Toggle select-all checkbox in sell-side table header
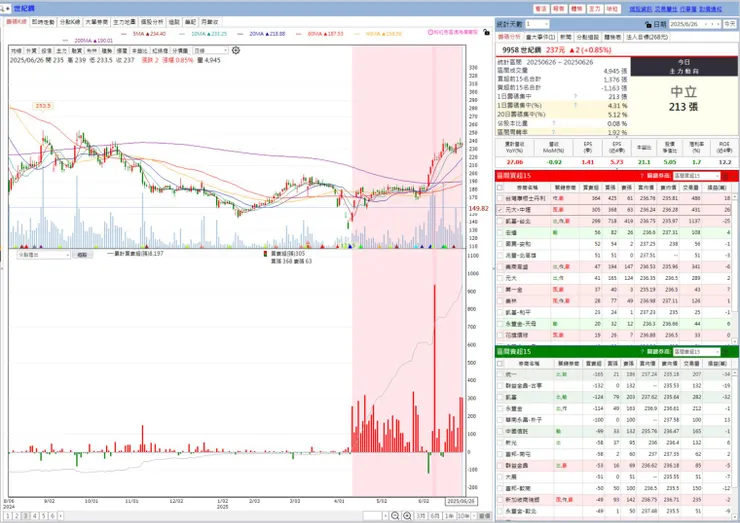 [500, 363]
